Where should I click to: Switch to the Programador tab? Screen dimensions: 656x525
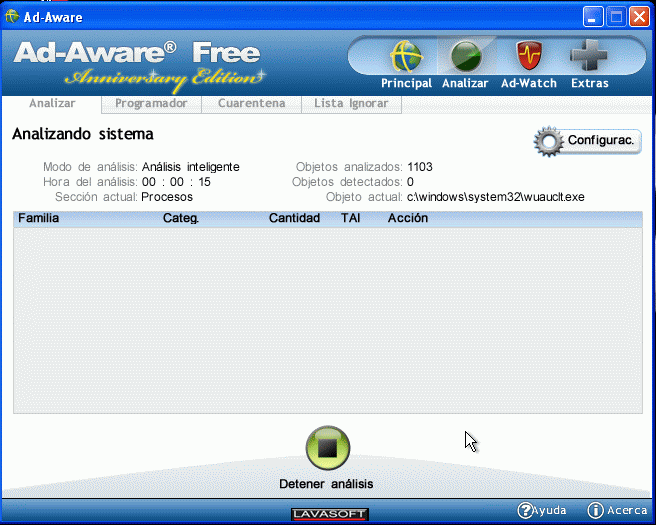(151, 103)
